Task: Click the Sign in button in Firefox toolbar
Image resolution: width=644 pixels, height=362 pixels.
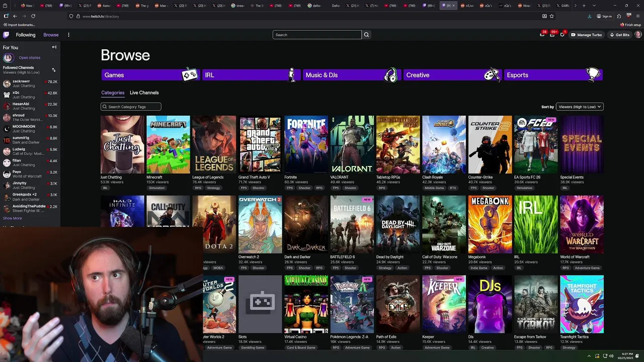Action: (x=604, y=16)
